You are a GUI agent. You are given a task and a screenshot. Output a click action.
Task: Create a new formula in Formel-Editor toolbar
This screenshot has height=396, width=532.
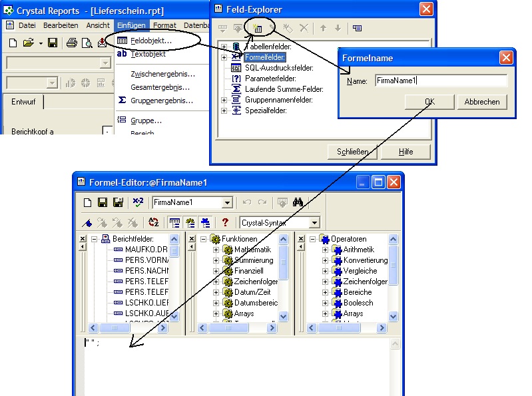87,203
